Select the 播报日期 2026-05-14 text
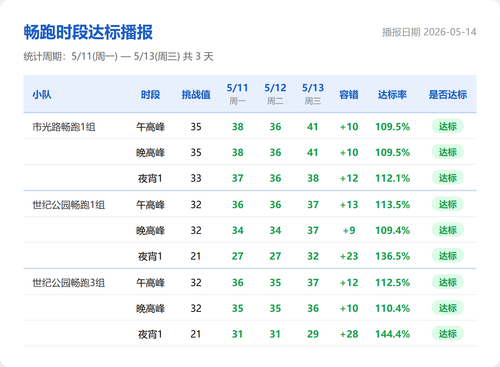Screen dimensions: 500x367 click(429, 32)
